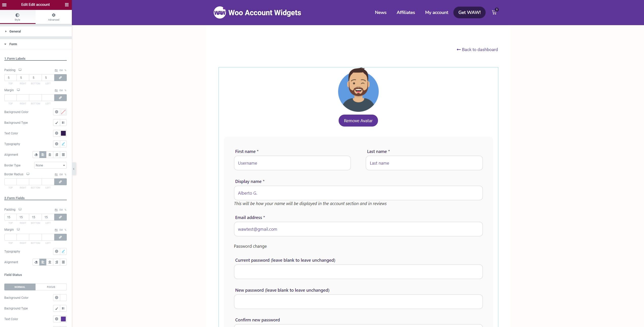Click the Current password input field

pyautogui.click(x=358, y=272)
